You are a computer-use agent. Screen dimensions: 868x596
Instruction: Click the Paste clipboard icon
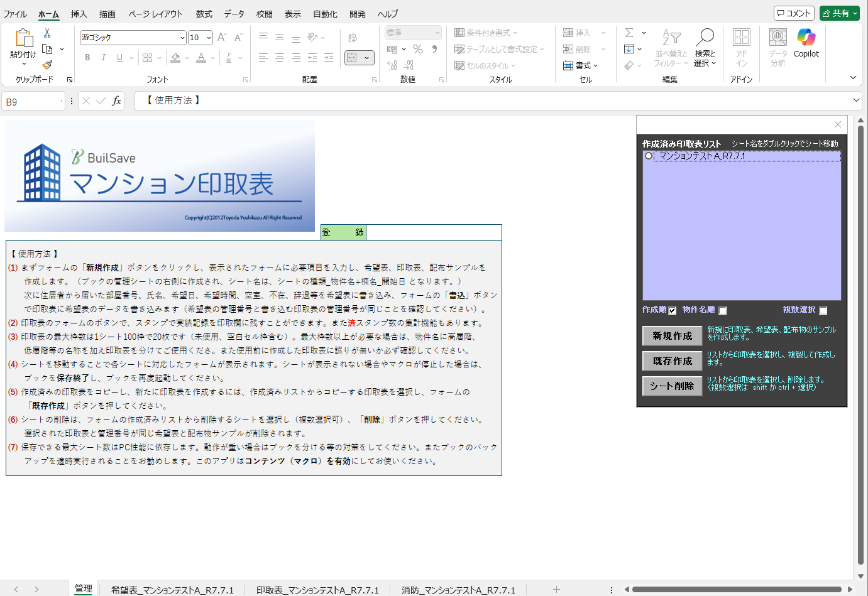click(23, 39)
